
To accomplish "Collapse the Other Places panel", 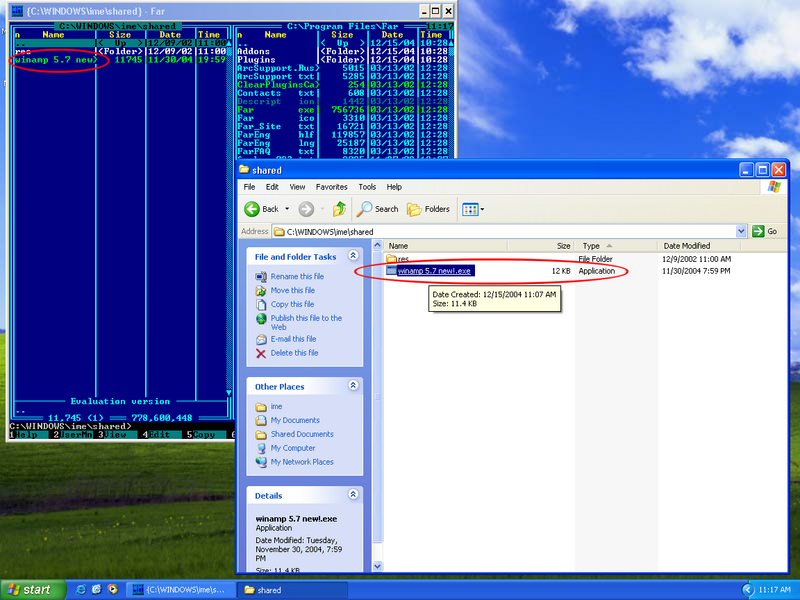I will point(353,386).
